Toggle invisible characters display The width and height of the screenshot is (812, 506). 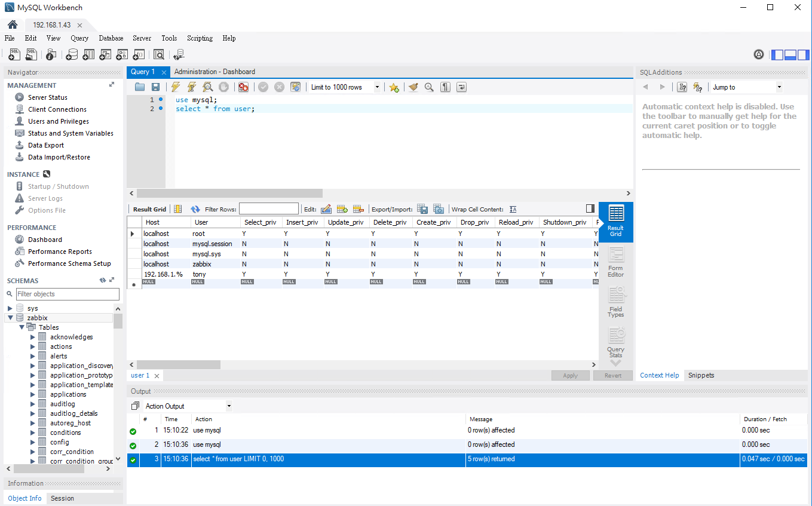click(x=445, y=87)
